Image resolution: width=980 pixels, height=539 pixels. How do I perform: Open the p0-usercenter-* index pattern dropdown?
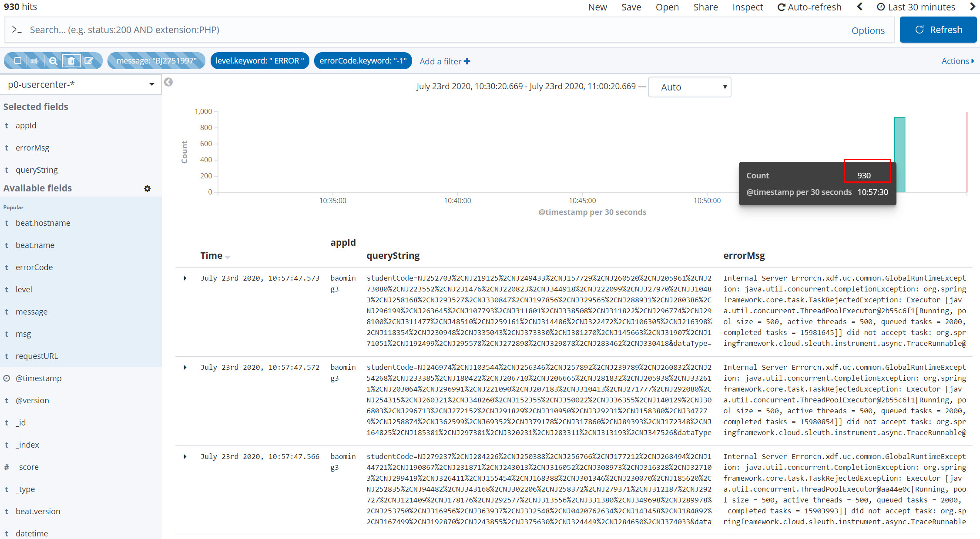[x=81, y=84]
